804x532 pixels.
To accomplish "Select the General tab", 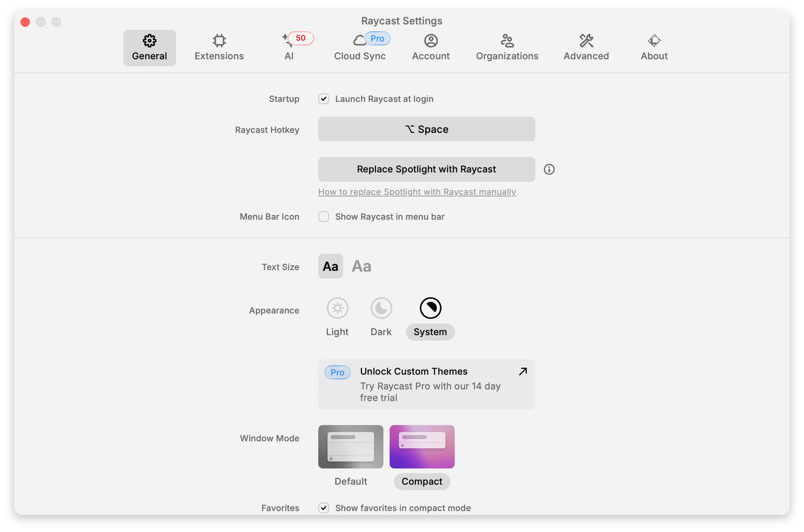I will 150,48.
